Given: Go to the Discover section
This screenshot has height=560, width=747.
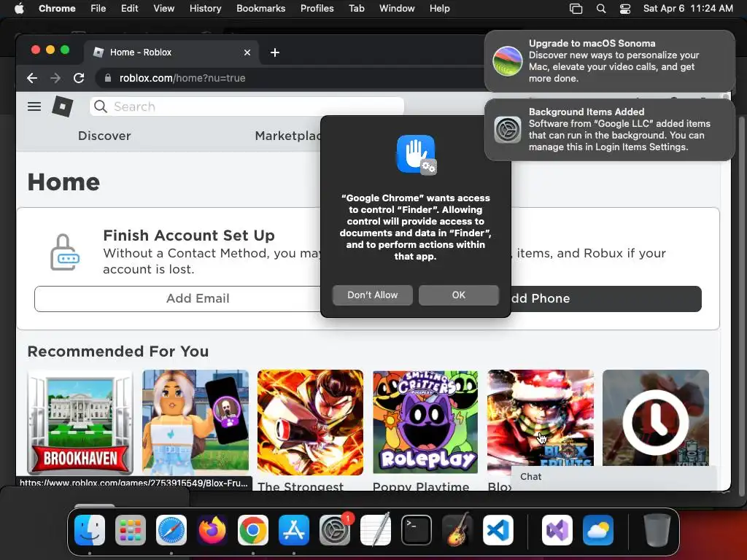Looking at the screenshot, I should pos(104,136).
